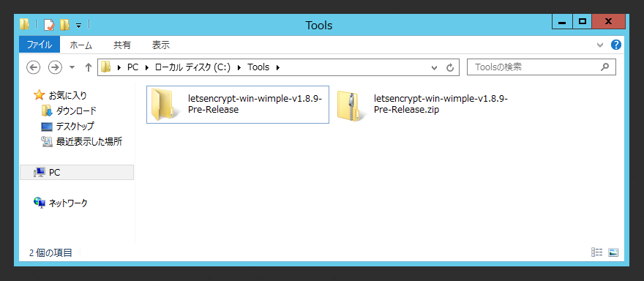Refresh the Tools folder view
644x281 pixels.
click(450, 67)
